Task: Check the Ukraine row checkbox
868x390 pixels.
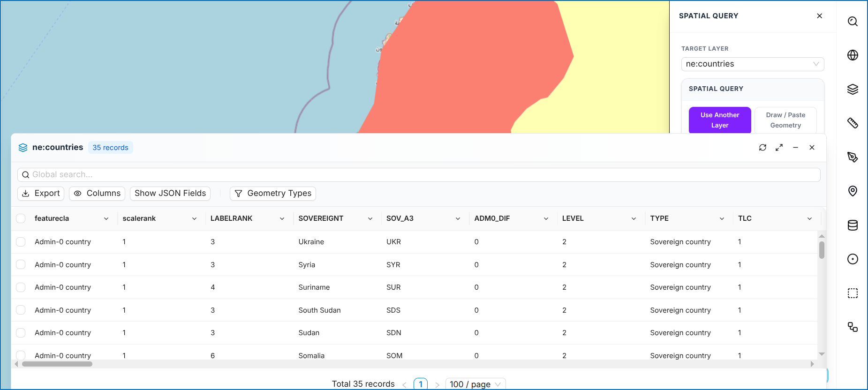Action: [x=21, y=242]
